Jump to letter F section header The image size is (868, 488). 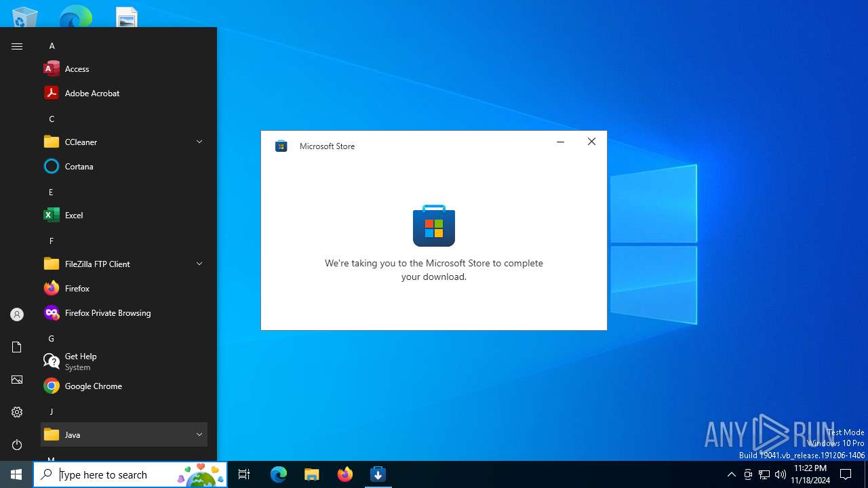click(x=51, y=241)
